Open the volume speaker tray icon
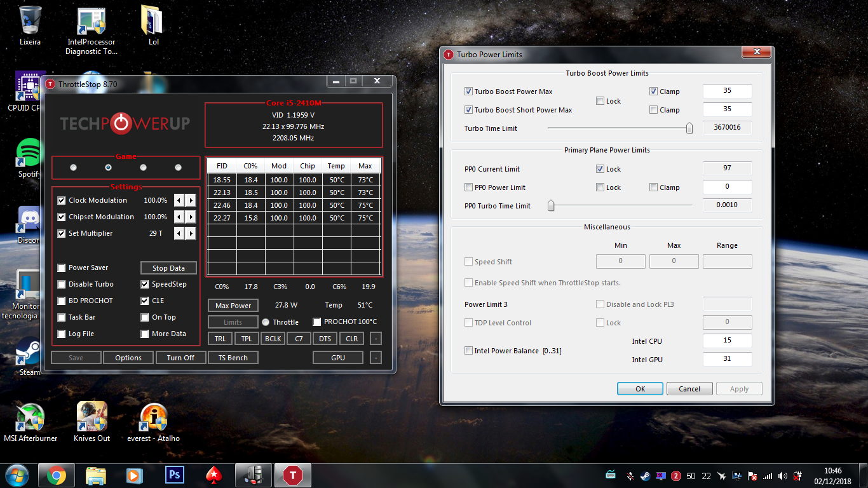 tap(783, 475)
